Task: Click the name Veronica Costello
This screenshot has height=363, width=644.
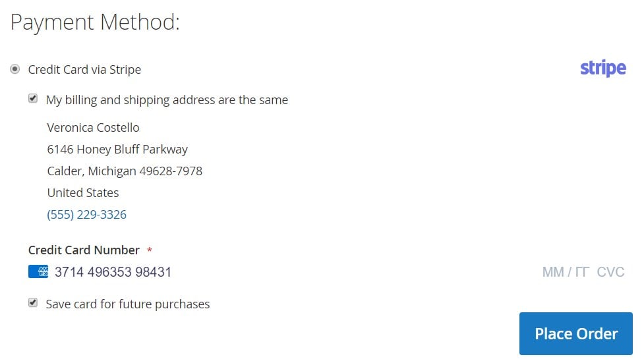Action: point(93,127)
